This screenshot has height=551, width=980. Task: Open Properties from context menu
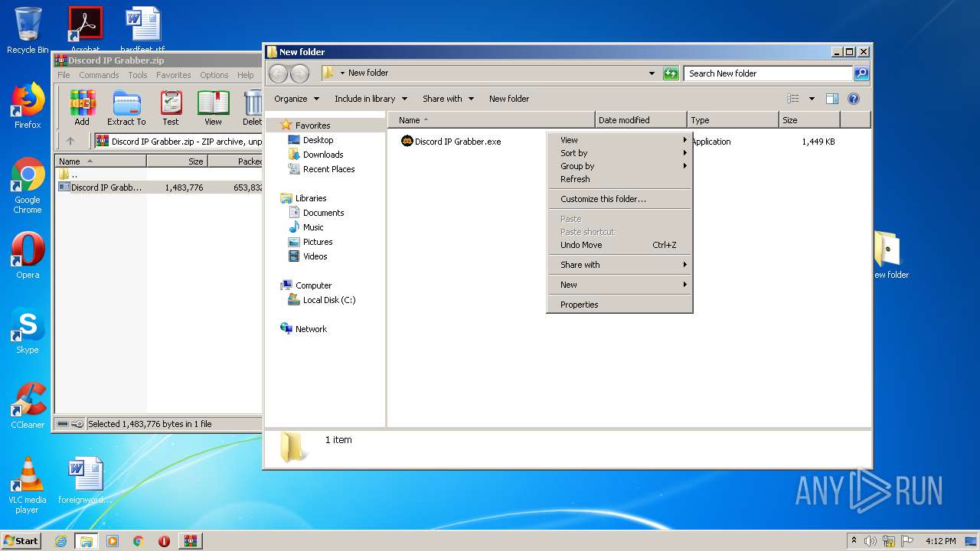pos(620,305)
